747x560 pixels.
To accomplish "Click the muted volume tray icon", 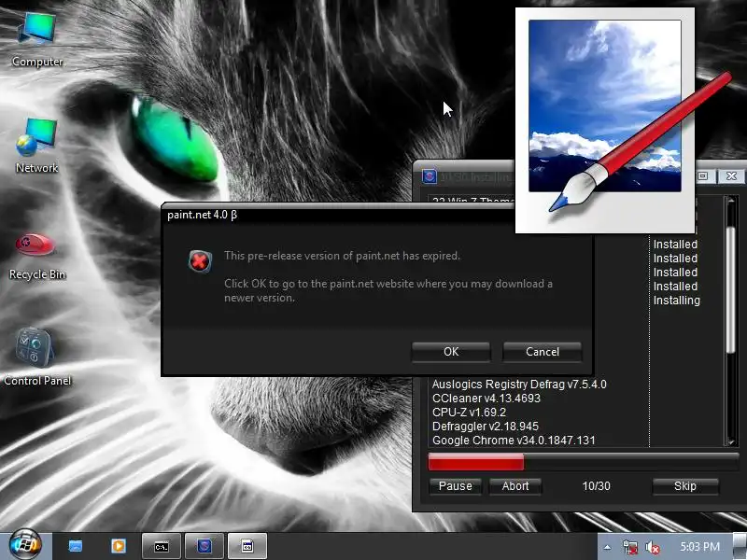I will point(652,547).
